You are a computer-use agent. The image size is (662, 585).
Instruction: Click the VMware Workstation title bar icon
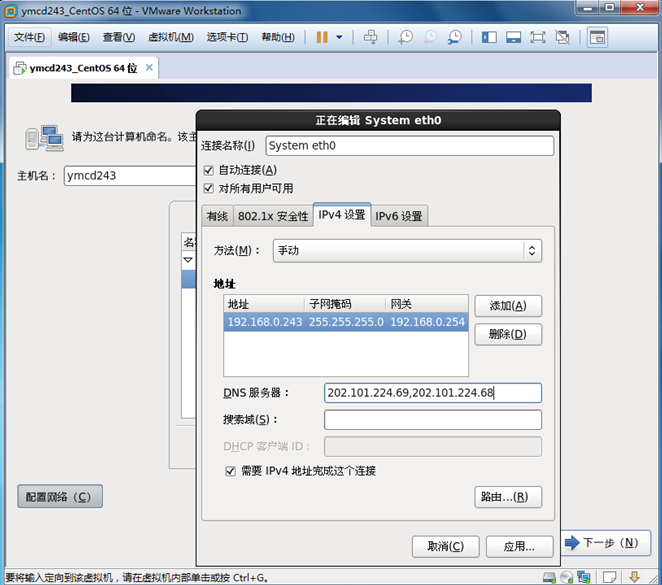[11, 11]
